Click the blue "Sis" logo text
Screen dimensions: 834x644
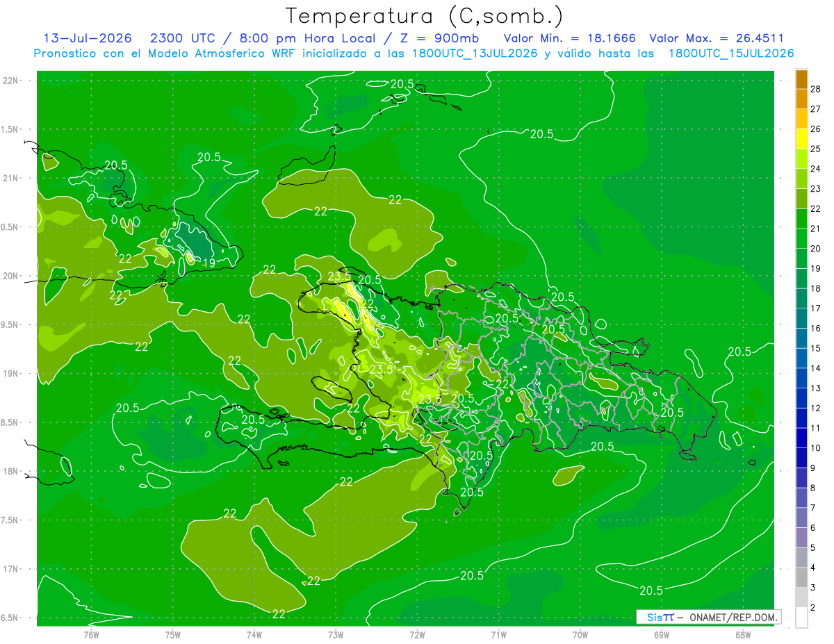point(655,617)
